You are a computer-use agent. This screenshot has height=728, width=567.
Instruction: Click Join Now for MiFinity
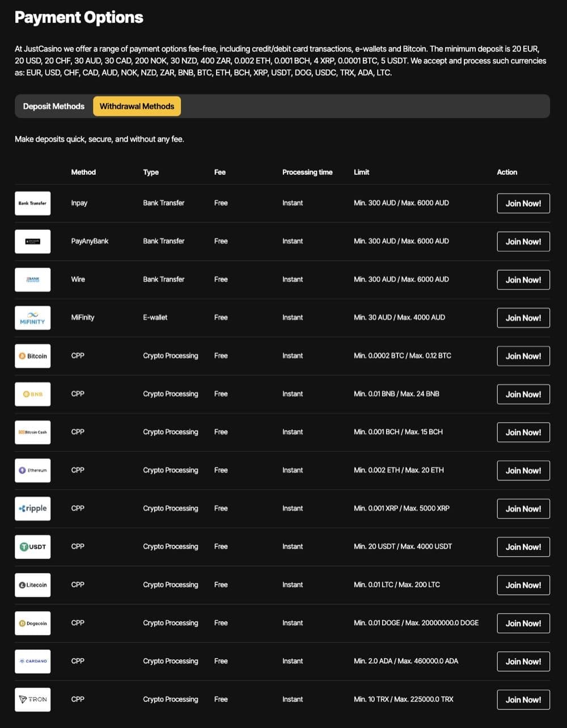[523, 318]
